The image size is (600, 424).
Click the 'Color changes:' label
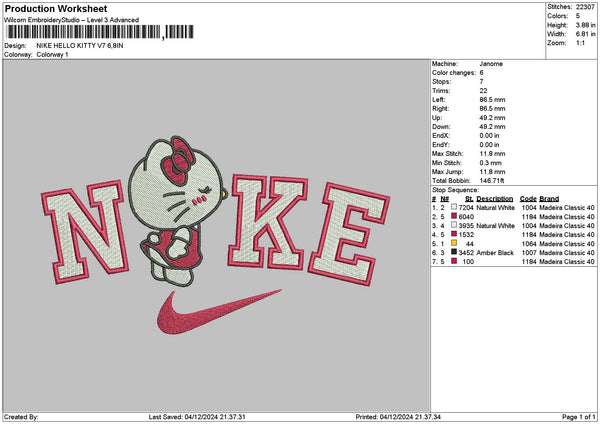(x=454, y=73)
